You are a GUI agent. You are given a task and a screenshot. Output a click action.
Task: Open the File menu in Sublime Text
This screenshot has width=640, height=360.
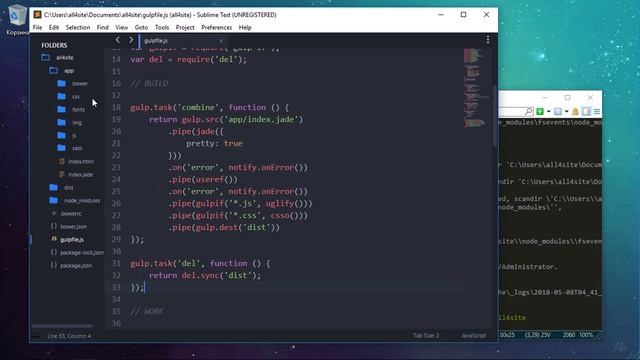pos(37,27)
